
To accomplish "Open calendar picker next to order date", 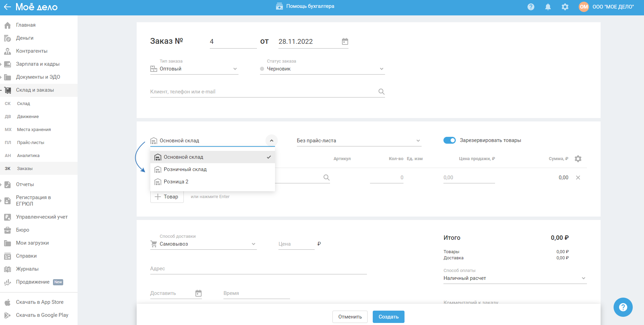I will pos(345,41).
